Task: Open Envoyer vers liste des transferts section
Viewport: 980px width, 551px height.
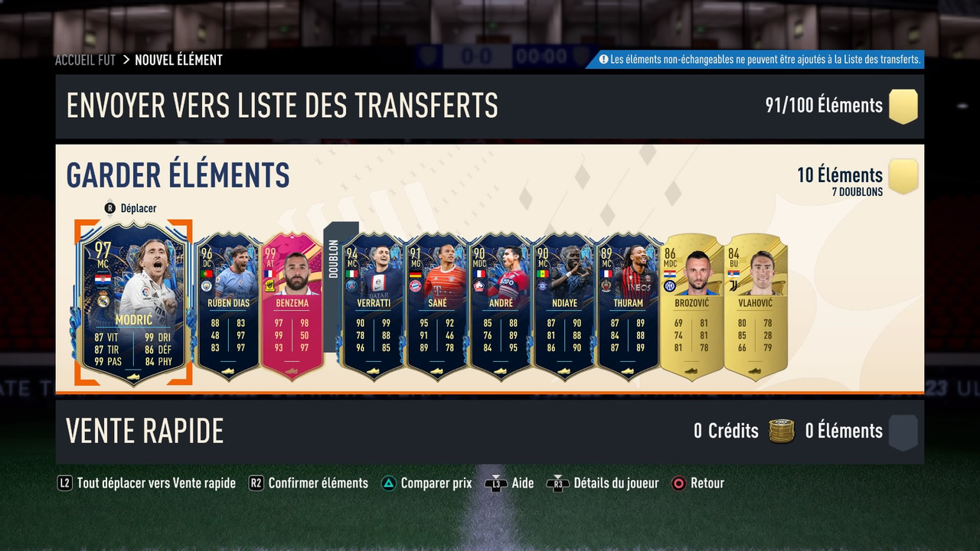Action: tap(490, 106)
